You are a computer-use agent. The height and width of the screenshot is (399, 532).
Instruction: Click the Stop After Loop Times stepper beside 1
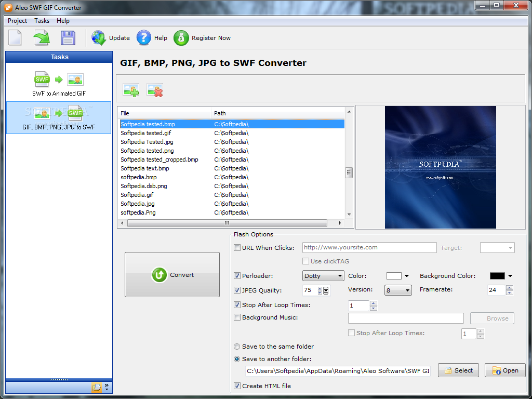373,305
